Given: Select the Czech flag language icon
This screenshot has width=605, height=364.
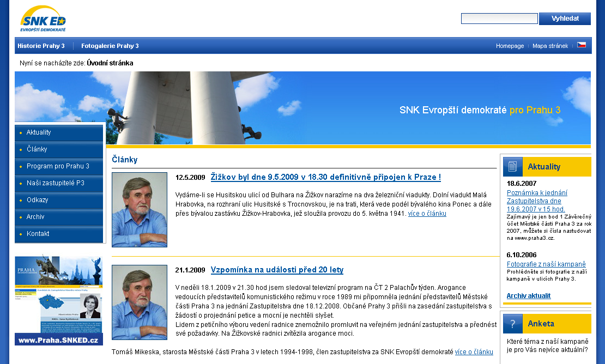Looking at the screenshot, I should tap(581, 45).
